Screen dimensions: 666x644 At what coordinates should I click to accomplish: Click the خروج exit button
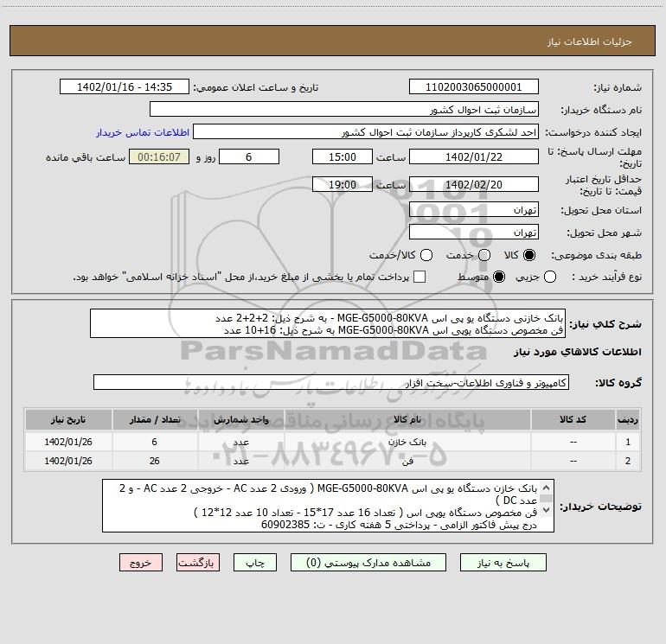141,563
